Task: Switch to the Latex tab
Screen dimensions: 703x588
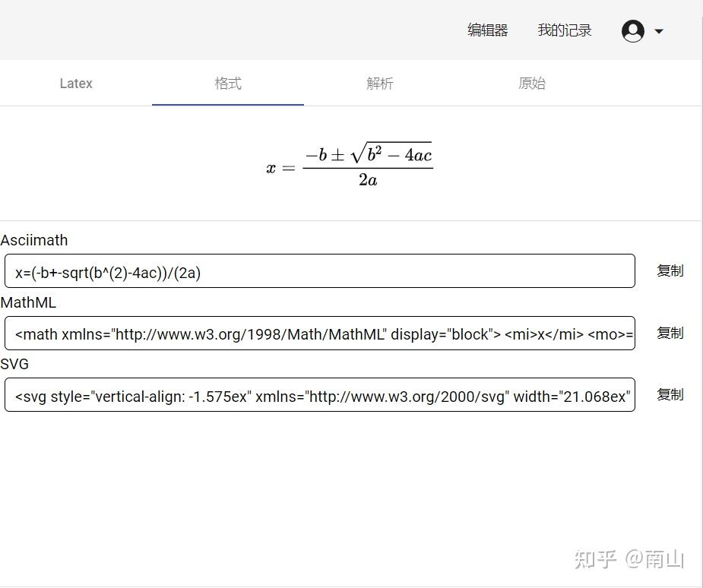Action: tap(75, 84)
